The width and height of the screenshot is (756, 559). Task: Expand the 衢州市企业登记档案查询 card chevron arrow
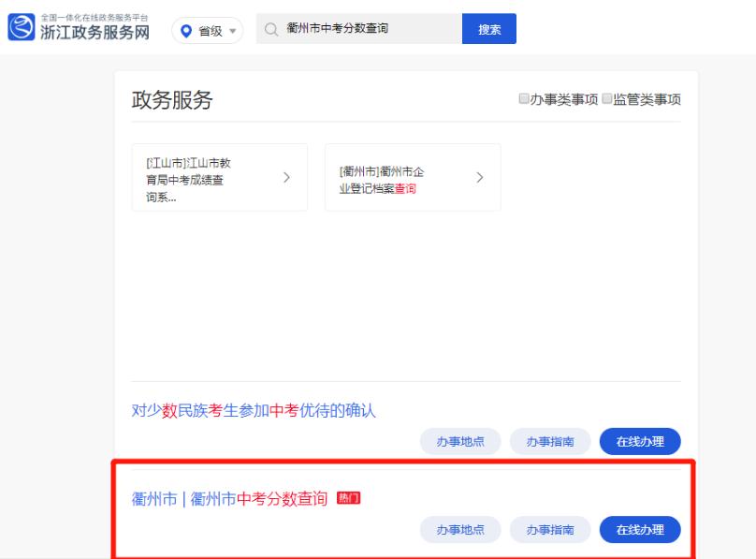(480, 177)
